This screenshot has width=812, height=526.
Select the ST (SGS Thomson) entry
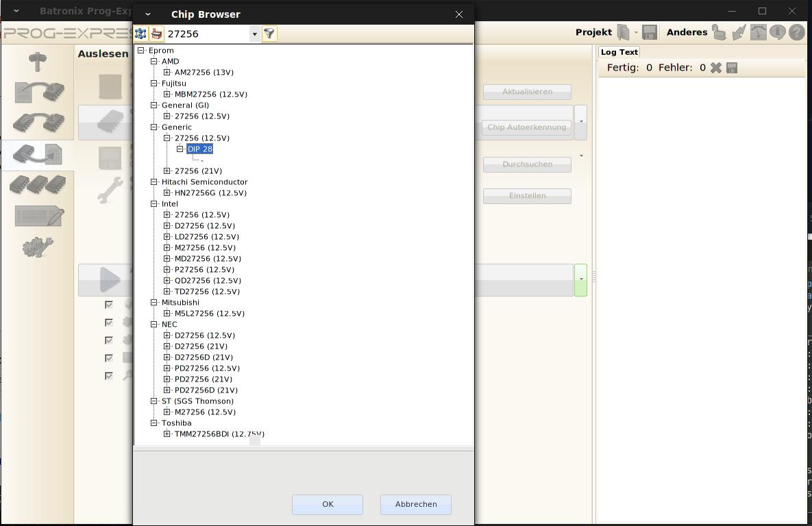pos(197,401)
